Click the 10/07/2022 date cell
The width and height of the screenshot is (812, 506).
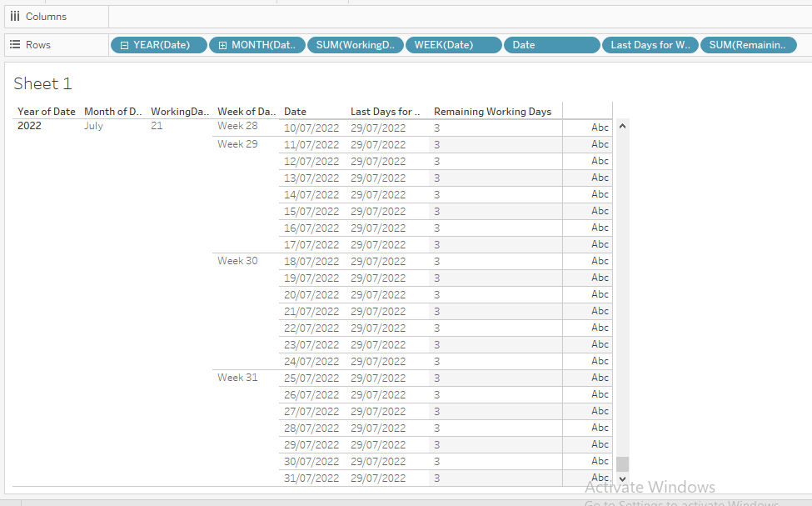(x=311, y=127)
